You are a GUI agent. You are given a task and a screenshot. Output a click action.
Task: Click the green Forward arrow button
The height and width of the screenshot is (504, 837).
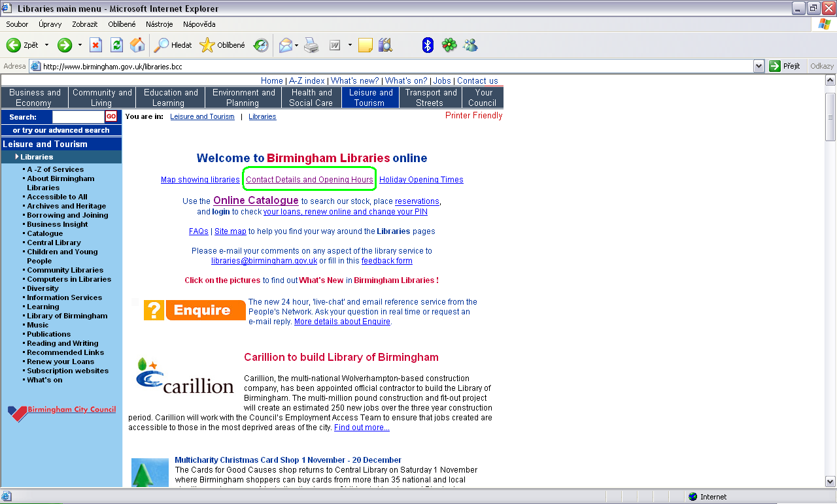point(64,45)
